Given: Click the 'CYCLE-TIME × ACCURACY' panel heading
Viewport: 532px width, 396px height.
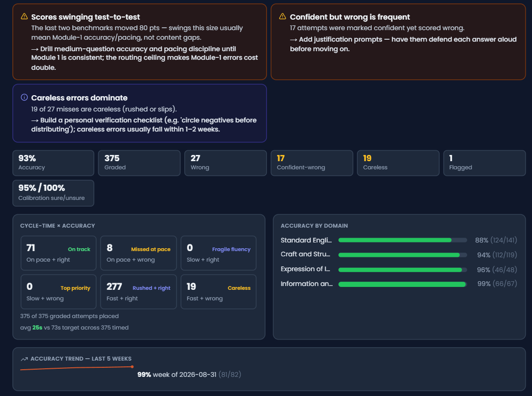Looking at the screenshot, I should 57,226.
